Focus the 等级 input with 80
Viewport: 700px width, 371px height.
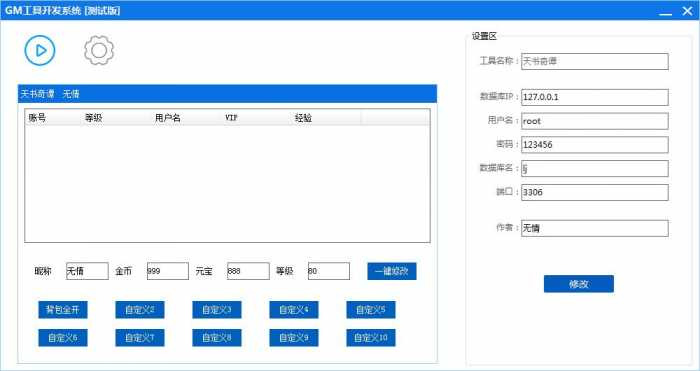[x=329, y=271]
